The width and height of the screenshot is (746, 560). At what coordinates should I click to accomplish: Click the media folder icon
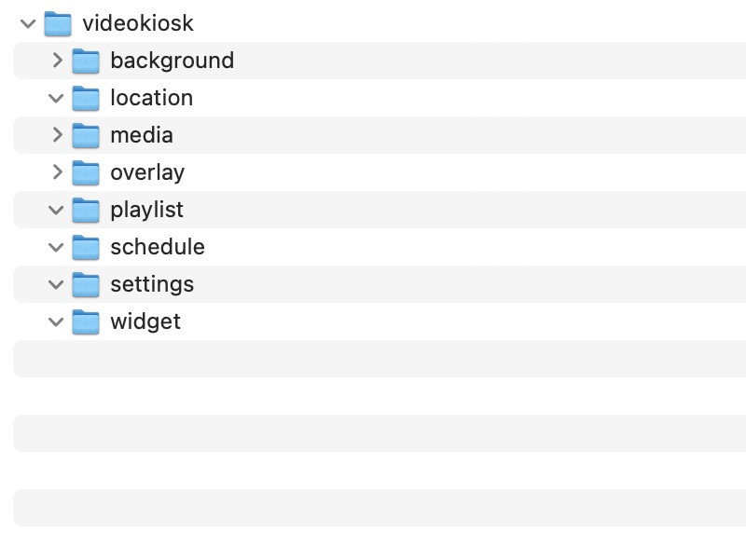(x=86, y=135)
